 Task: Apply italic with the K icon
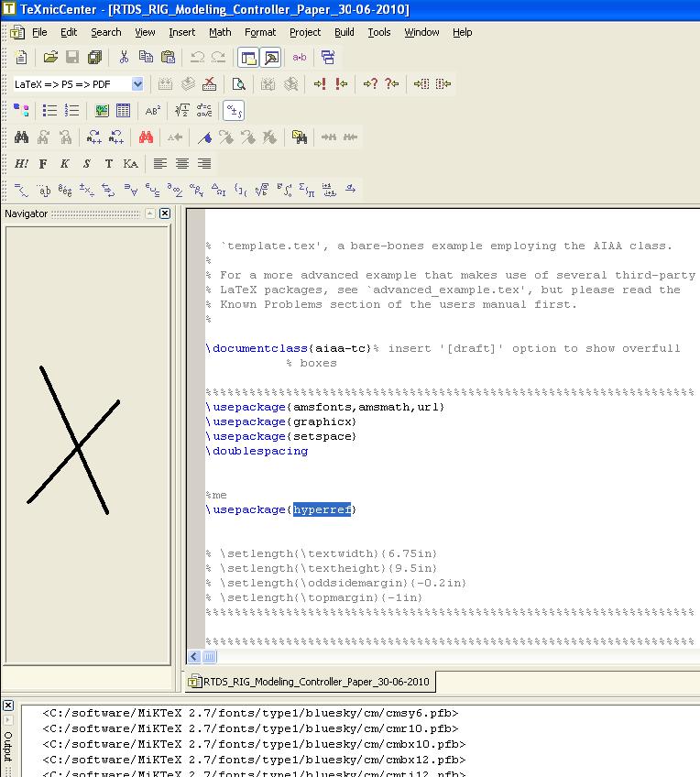click(65, 163)
